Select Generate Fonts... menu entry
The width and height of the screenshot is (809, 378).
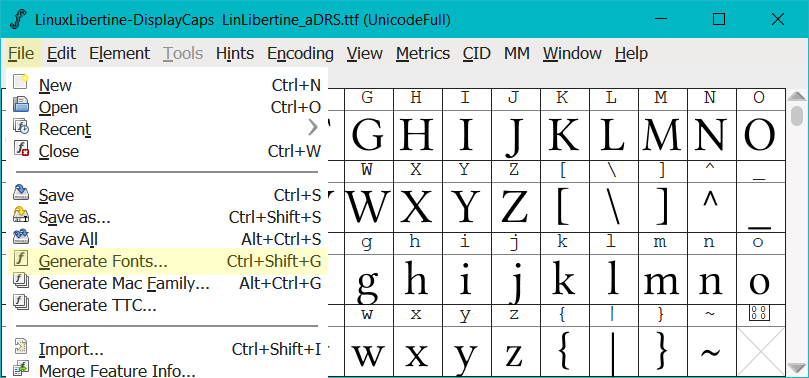pos(168,261)
